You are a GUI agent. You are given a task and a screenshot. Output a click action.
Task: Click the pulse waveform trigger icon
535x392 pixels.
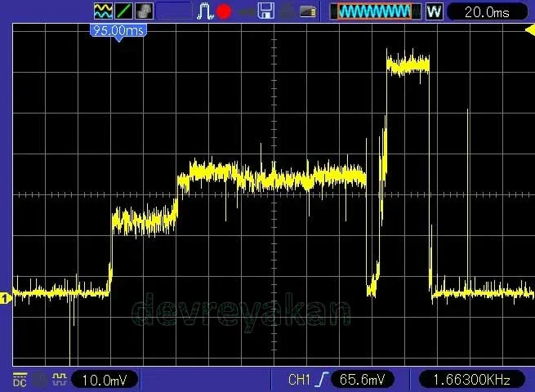click(205, 11)
